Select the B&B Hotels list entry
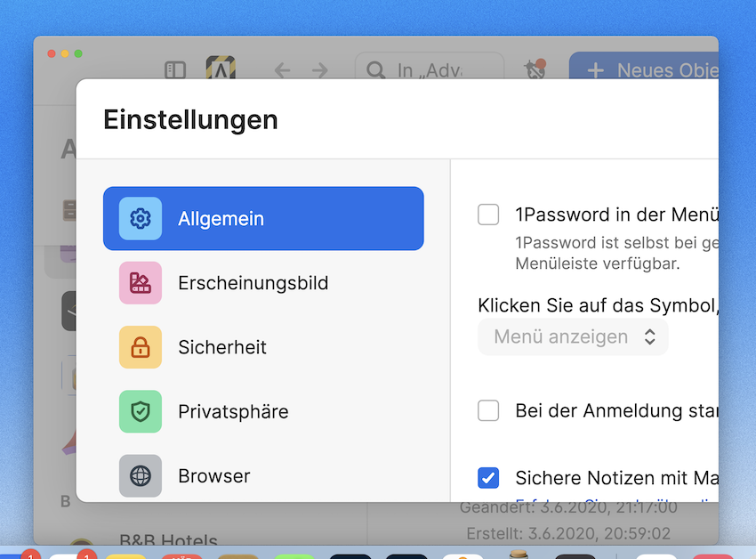756x559 pixels. click(x=168, y=539)
